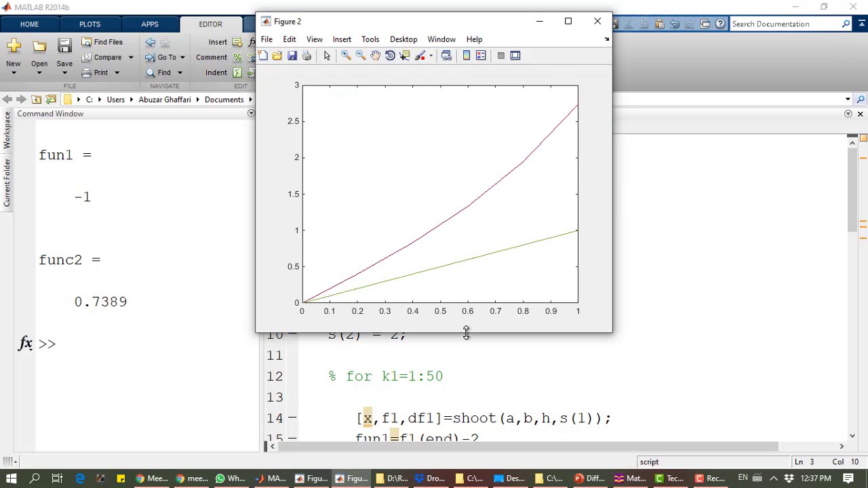Image resolution: width=868 pixels, height=488 pixels.
Task: Expand the Save dropdown arrow
Action: 64,73
